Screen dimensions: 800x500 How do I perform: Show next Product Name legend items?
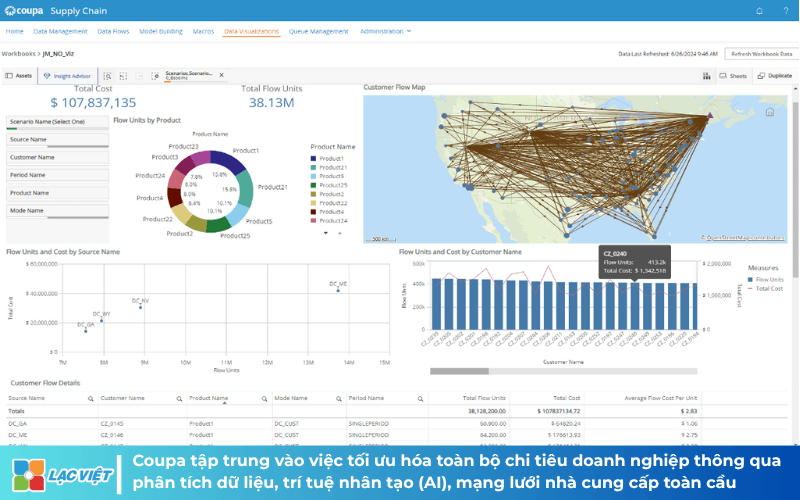pyautogui.click(x=326, y=233)
